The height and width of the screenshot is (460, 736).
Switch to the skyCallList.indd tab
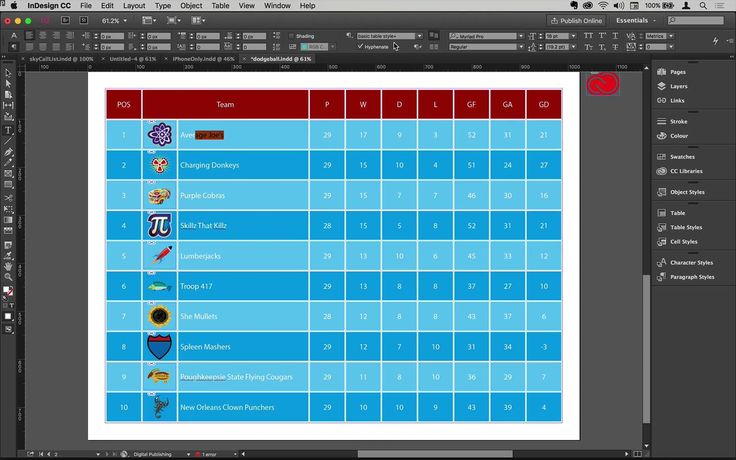(x=61, y=59)
